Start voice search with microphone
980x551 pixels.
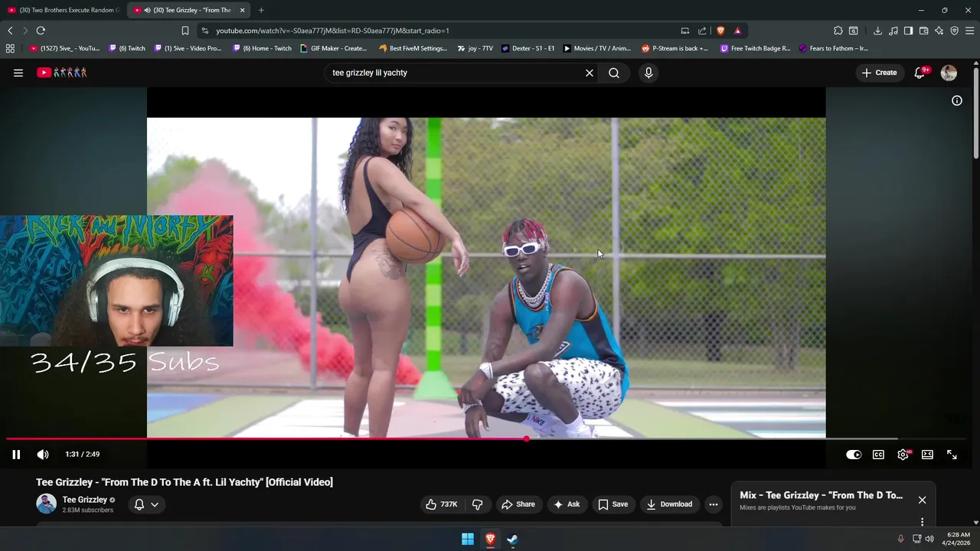coord(648,73)
